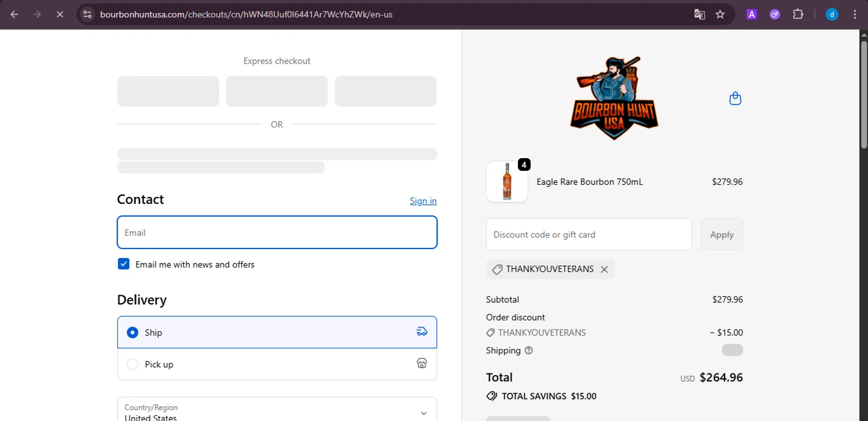Click the Discount code or gift card field

tap(589, 235)
